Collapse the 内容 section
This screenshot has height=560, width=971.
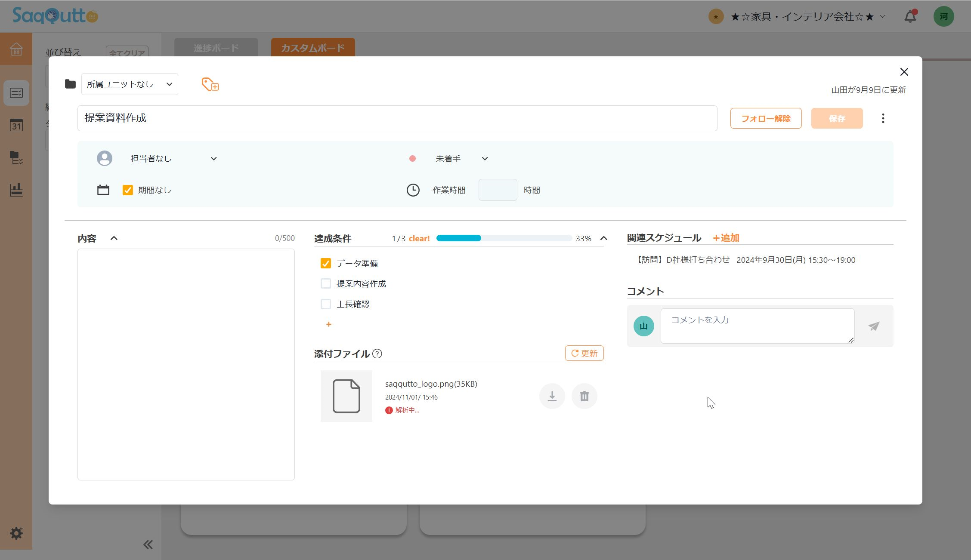pos(114,238)
